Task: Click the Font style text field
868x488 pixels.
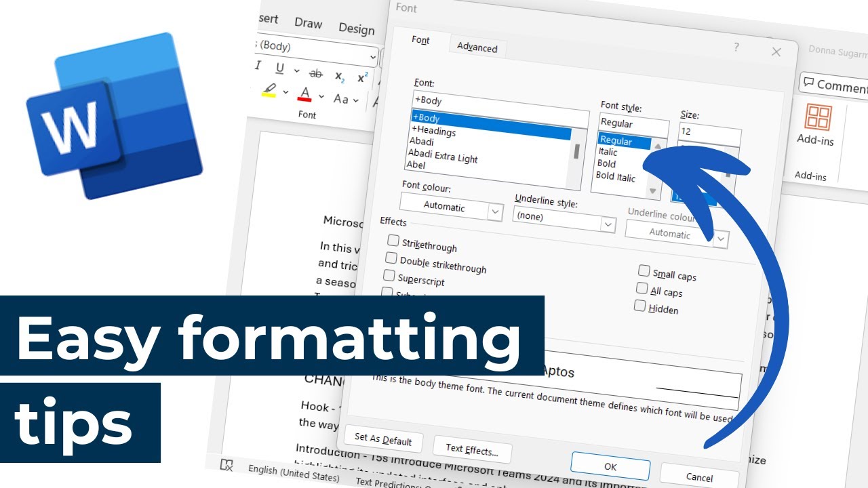Action: coord(633,127)
